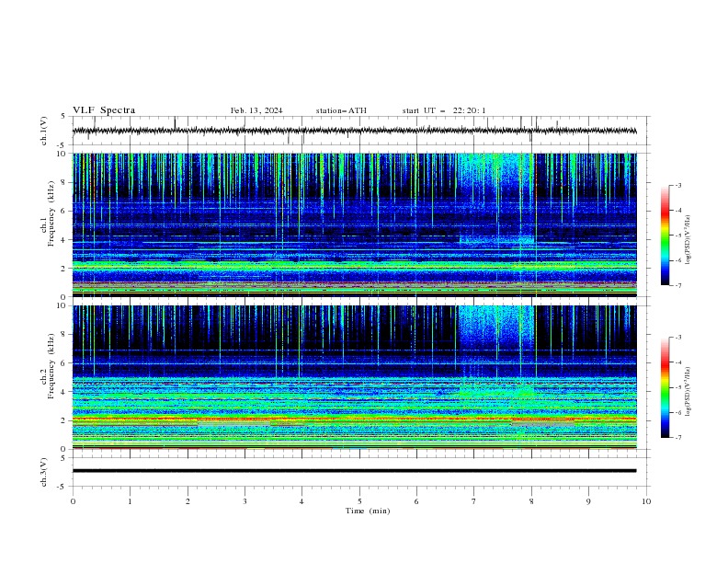This screenshot has width=728, height=563.
Task: Click the time axis tick label "9"
Action: tap(588, 501)
